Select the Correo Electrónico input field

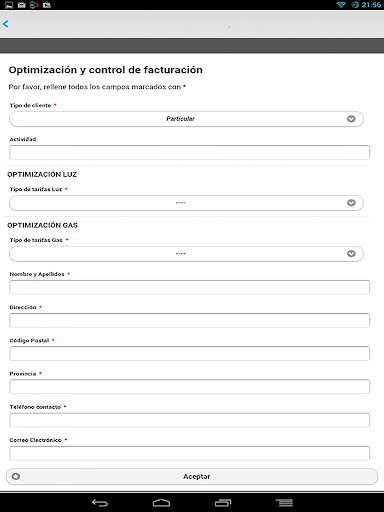pyautogui.click(x=189, y=453)
